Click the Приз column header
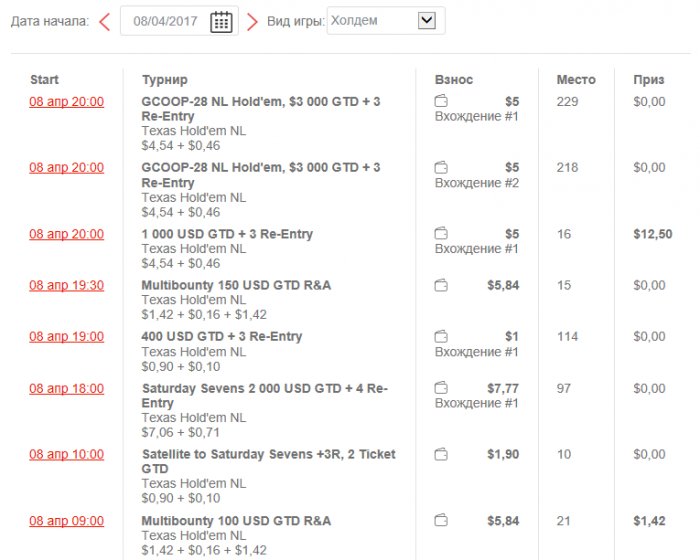Image resolution: width=700 pixels, height=560 pixels. [x=648, y=80]
